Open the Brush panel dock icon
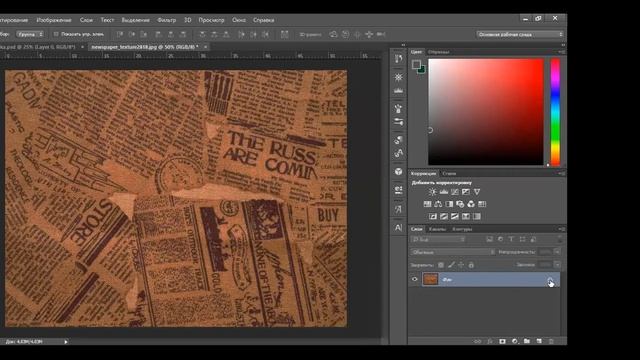 [x=398, y=122]
